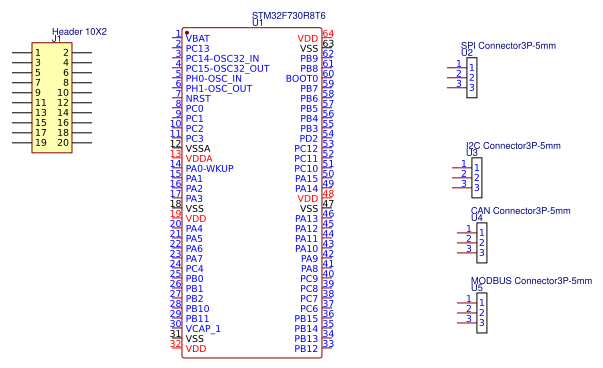This screenshot has width=603, height=368.
Task: Select the STM32F730R8T6 part name label
Action: click(288, 15)
